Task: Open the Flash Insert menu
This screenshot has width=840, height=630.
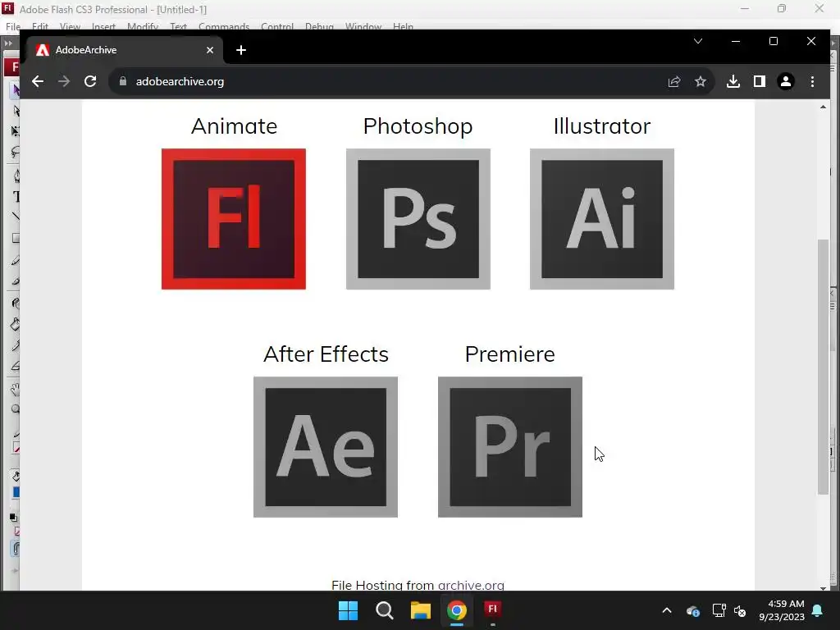Action: click(x=103, y=26)
